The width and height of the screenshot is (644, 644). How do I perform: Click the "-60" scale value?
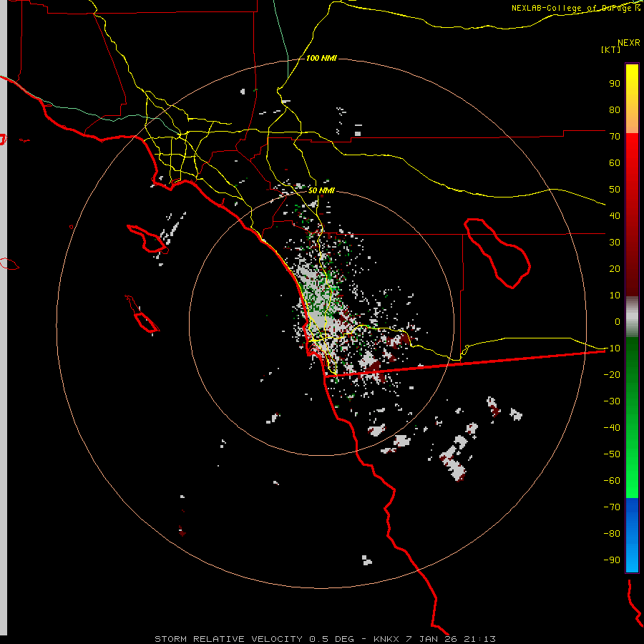pos(612,481)
